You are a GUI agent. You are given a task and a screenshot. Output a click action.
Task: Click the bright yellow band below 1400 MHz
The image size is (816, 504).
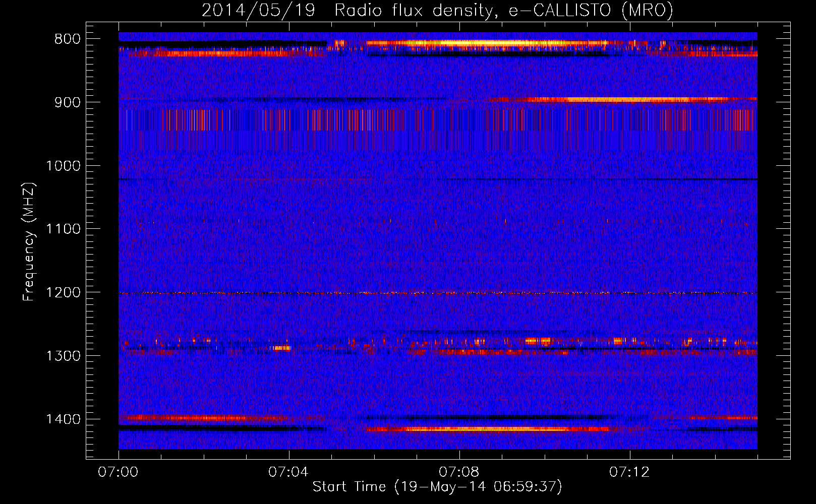coord(487,429)
